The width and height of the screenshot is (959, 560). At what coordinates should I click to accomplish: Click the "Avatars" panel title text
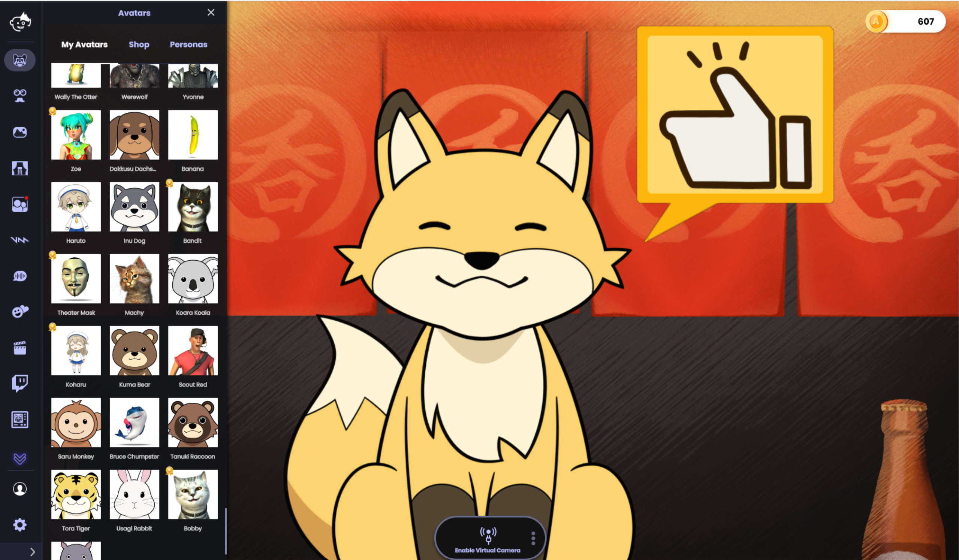(x=134, y=13)
